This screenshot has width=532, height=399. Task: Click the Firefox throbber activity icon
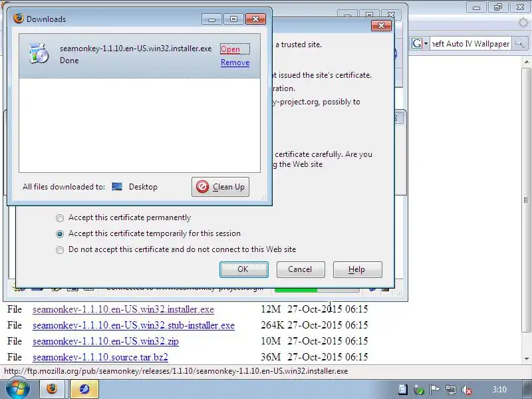(x=523, y=23)
